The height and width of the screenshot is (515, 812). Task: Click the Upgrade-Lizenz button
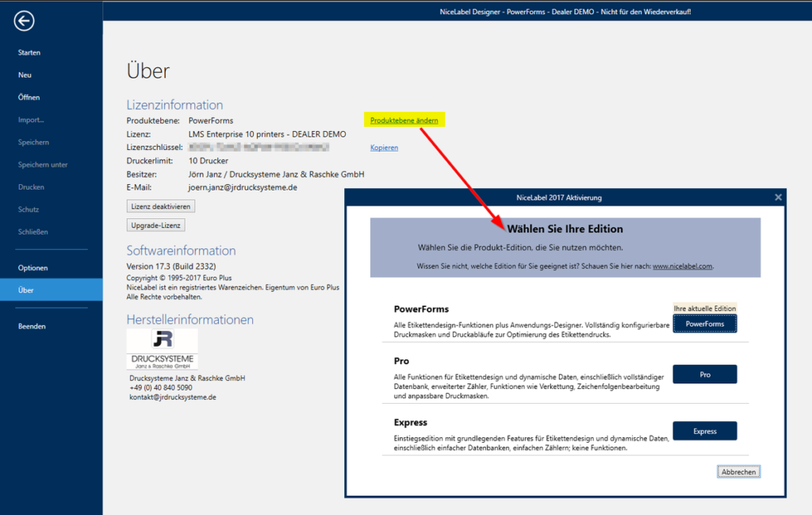[x=156, y=225]
